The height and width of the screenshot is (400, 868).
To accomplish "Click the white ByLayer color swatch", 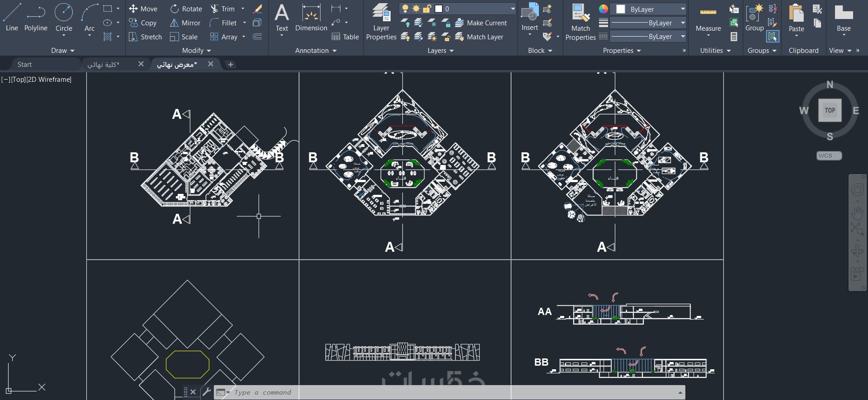I will 621,9.
